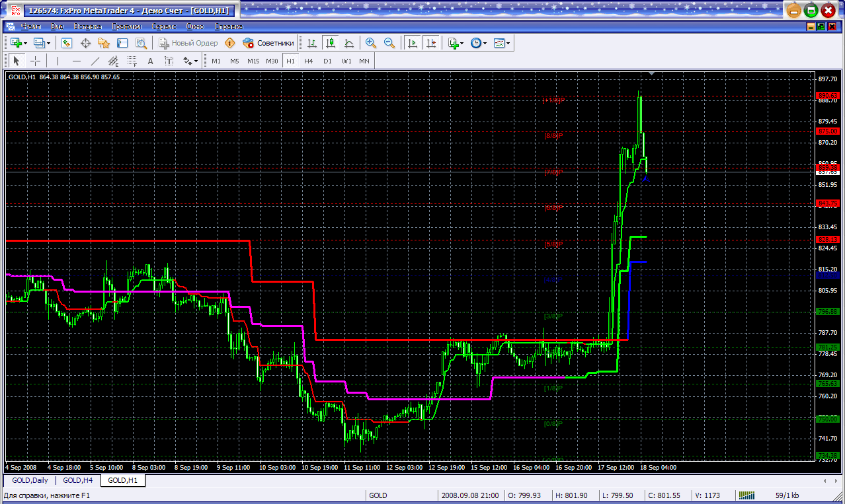Set timeframe to M5
This screenshot has width=845, height=504.
[x=235, y=61]
